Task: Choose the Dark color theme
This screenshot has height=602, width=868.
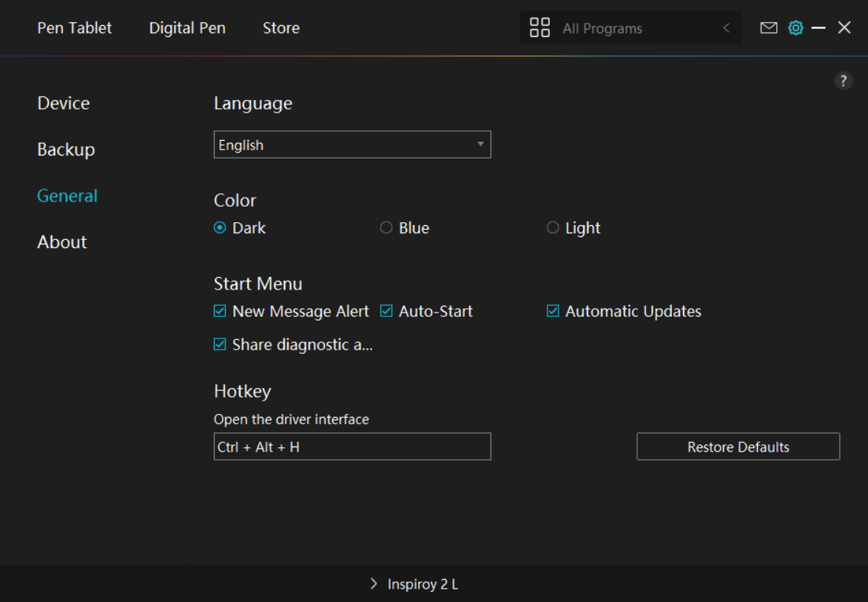Action: [220, 228]
